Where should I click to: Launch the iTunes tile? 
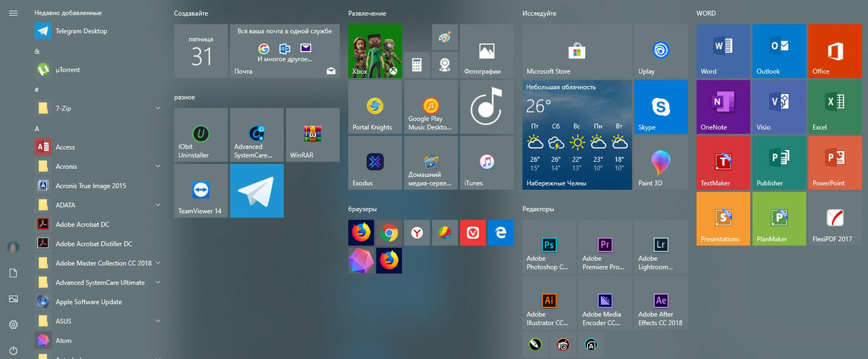(x=487, y=163)
